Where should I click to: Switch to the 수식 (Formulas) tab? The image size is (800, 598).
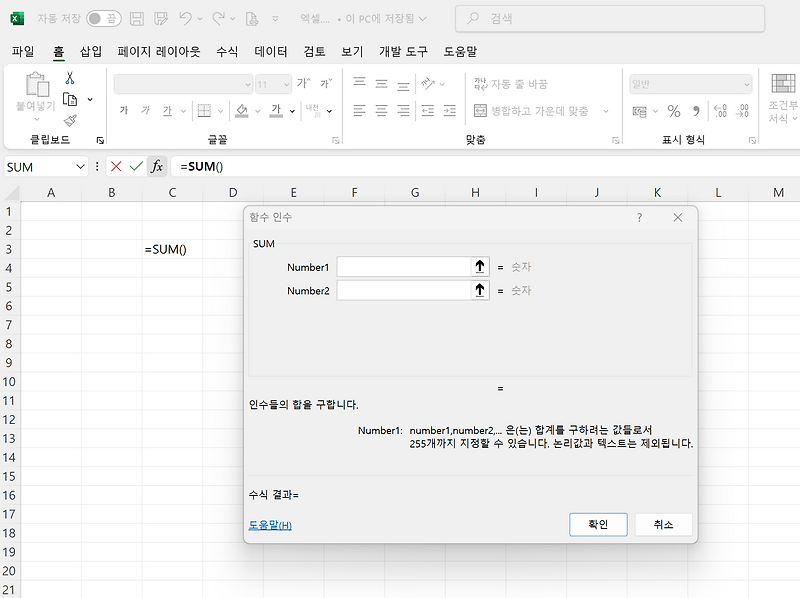(227, 52)
